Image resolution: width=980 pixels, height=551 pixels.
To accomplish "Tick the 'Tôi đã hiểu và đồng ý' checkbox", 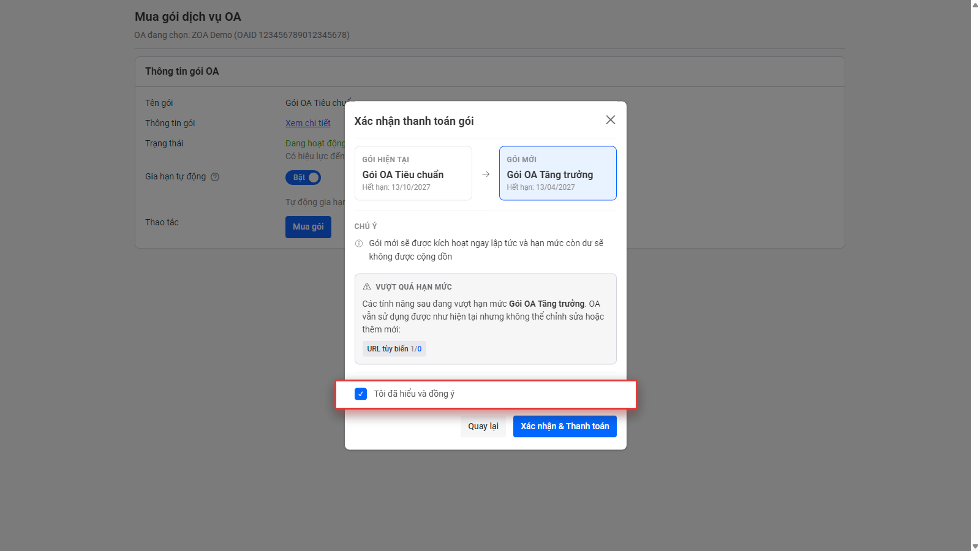I will [361, 394].
